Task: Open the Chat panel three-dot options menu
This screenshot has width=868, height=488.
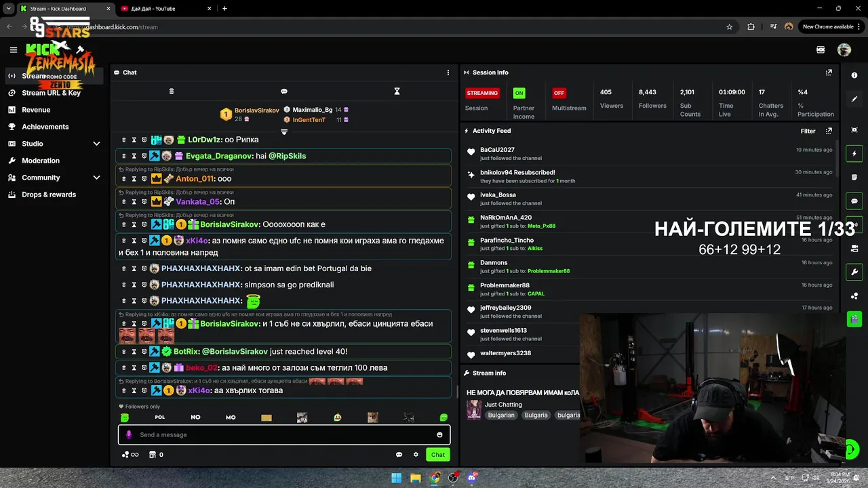Action: 448,73
